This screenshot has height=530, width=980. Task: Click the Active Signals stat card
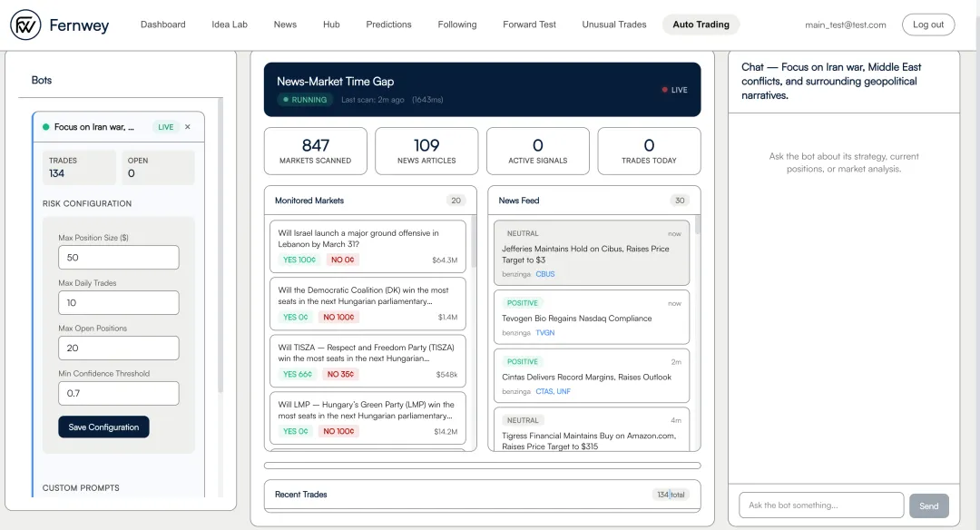(537, 152)
